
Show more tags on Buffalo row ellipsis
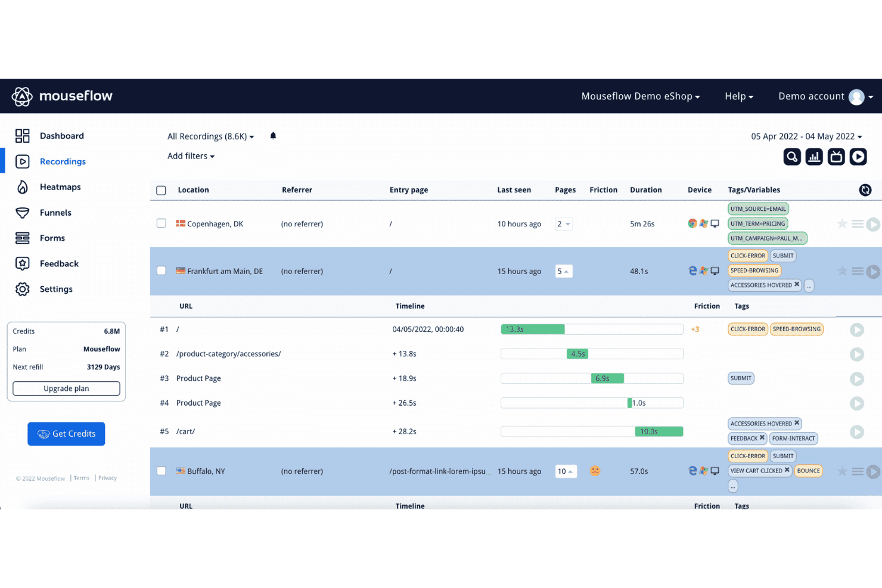click(733, 486)
